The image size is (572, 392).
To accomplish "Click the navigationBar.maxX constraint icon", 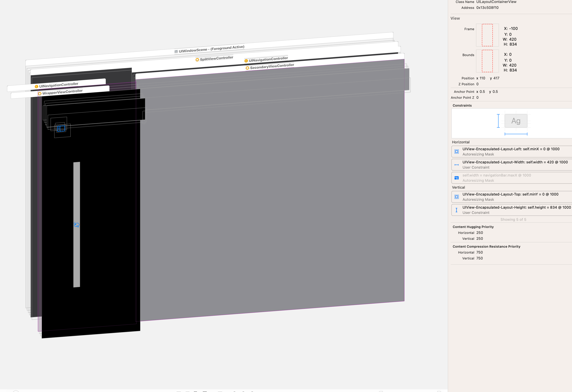I will (x=456, y=178).
